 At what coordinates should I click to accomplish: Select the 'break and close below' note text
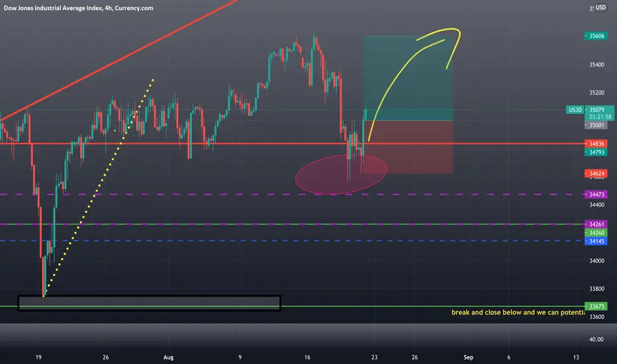518,312
